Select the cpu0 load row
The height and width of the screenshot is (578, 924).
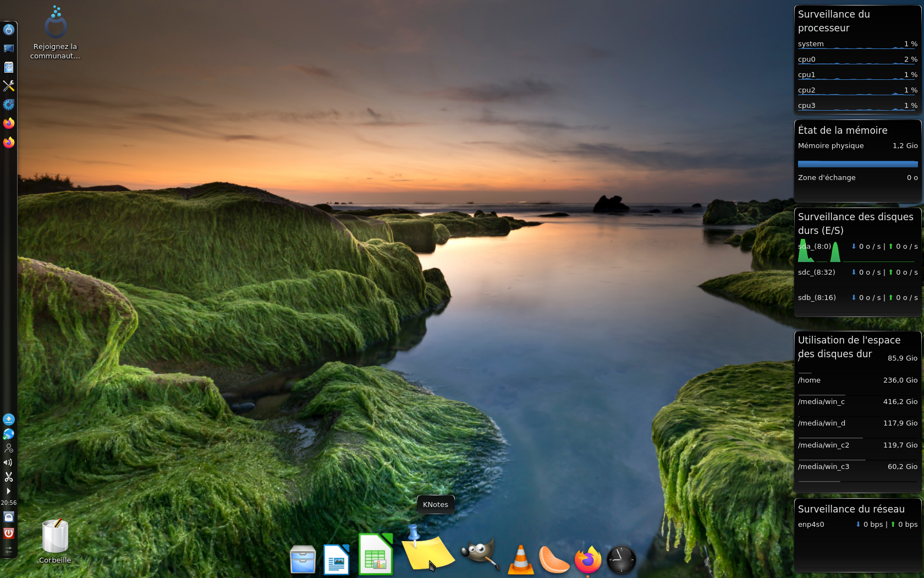(857, 59)
